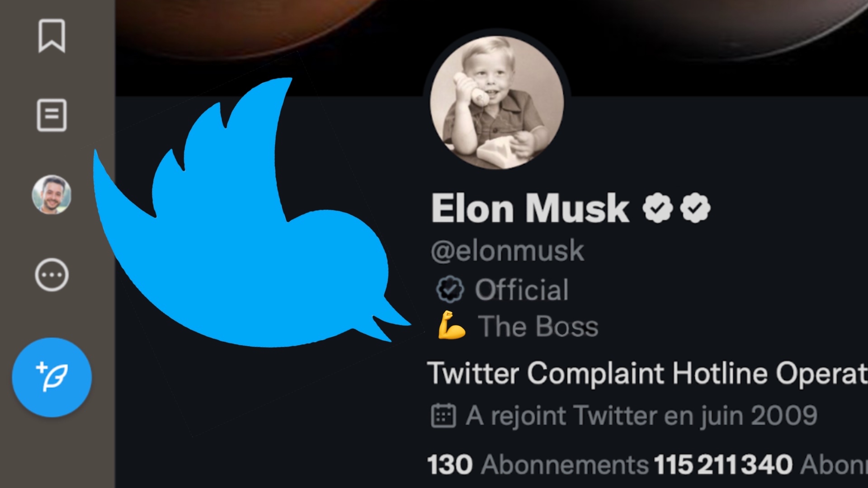Open the sidebar profile avatar
Image resolution: width=868 pixels, height=488 pixels.
pos(52,195)
